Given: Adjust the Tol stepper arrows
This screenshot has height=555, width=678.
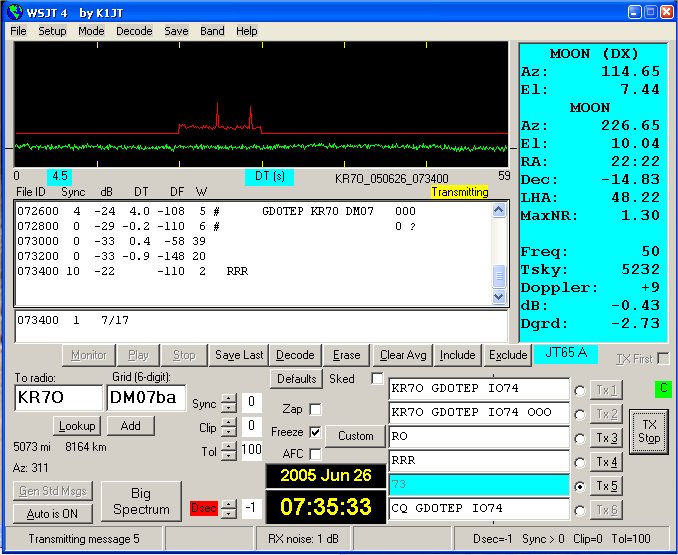Looking at the screenshot, I should coord(228,450).
